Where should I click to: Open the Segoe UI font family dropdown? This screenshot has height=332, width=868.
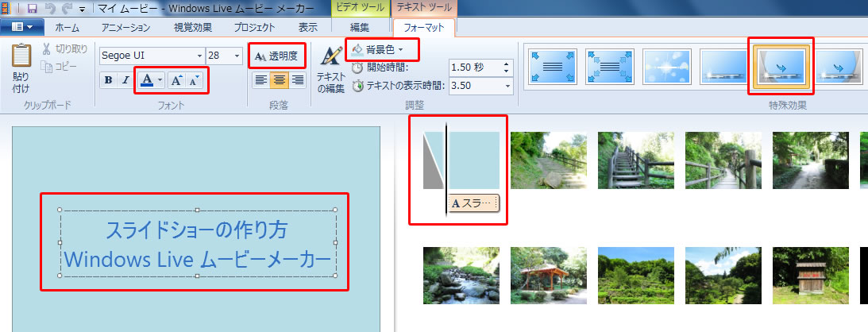[199, 56]
